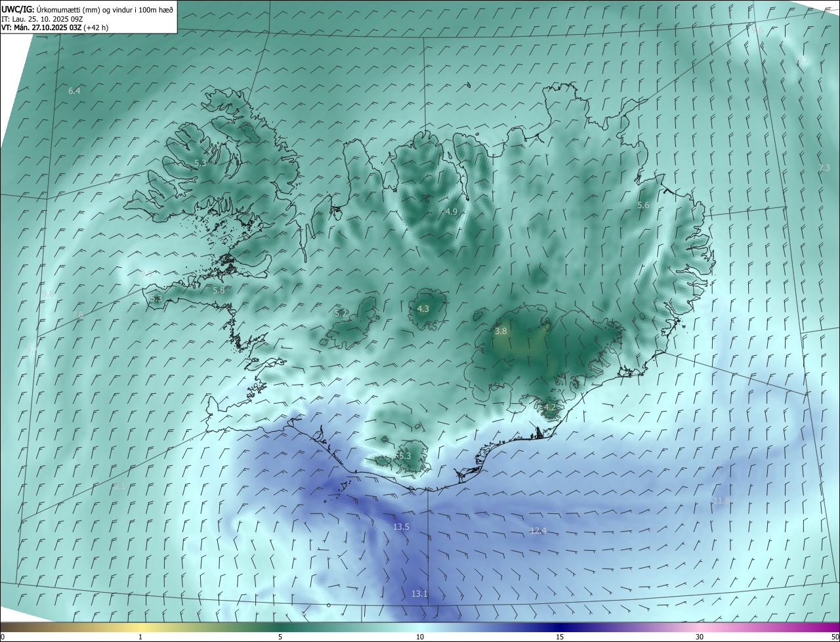Click the value 7.3 on the map
The width and height of the screenshot is (840, 642).
pyautogui.click(x=824, y=168)
